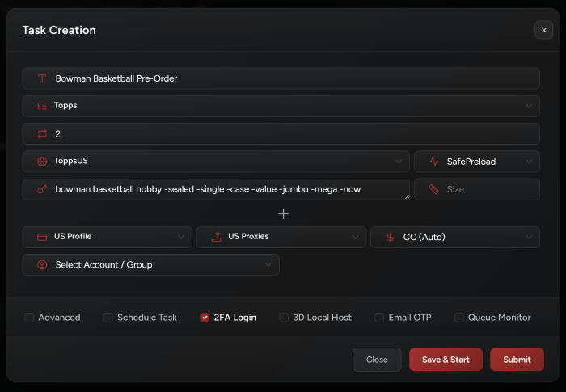Open the Topps store dropdown

(281, 106)
